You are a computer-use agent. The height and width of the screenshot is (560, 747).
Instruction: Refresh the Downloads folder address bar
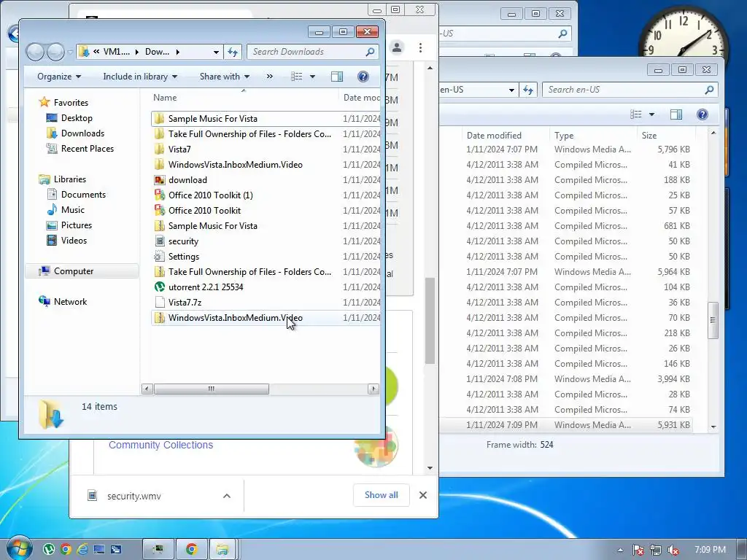tap(233, 52)
